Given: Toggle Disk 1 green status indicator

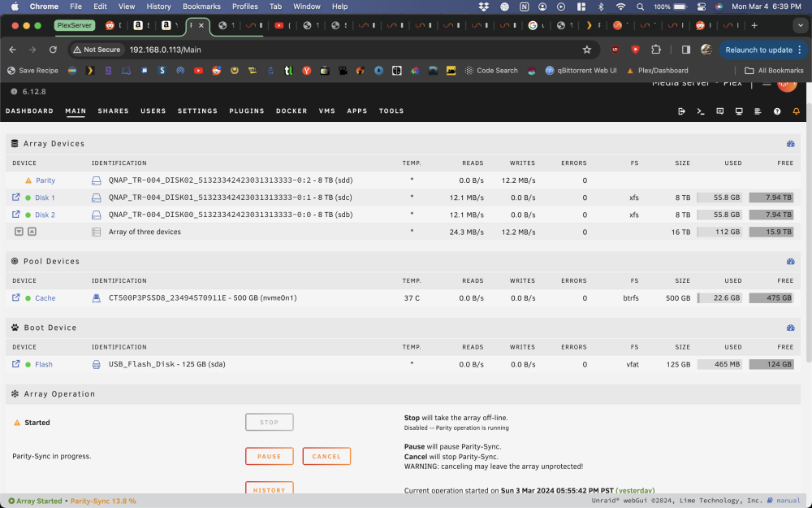Looking at the screenshot, I should tap(28, 198).
